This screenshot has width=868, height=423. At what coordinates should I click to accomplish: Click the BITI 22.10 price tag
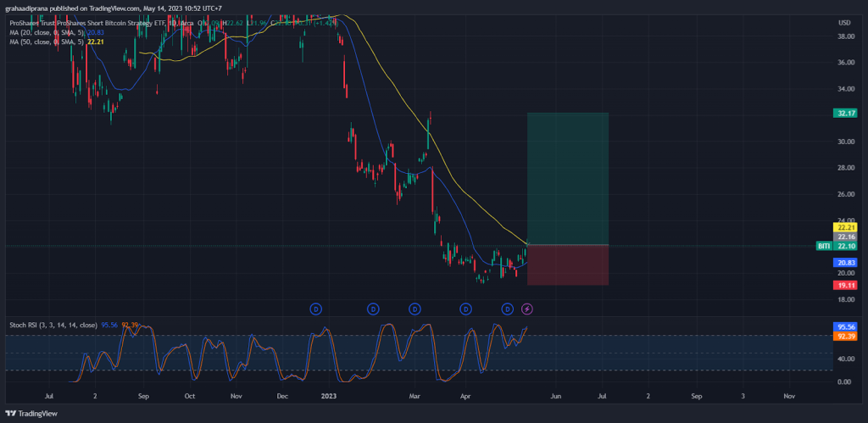pos(837,246)
